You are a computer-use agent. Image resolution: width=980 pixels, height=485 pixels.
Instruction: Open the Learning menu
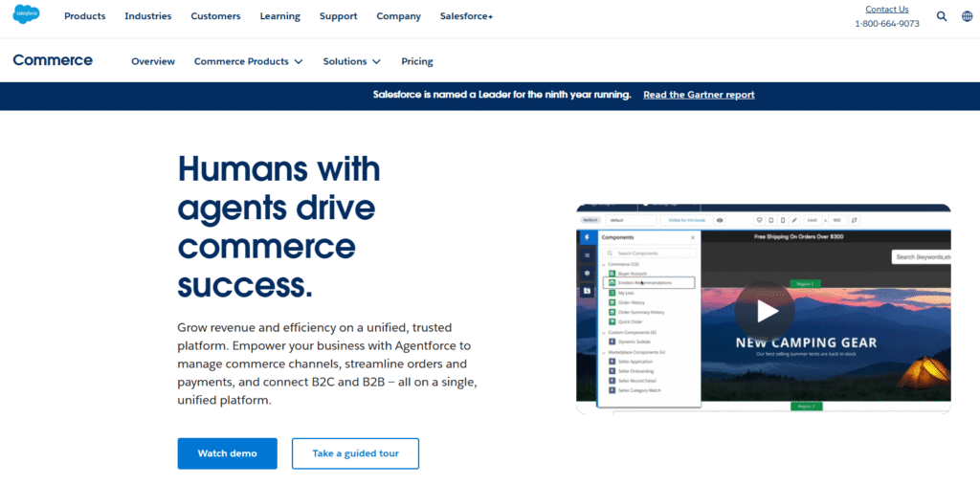pos(280,16)
